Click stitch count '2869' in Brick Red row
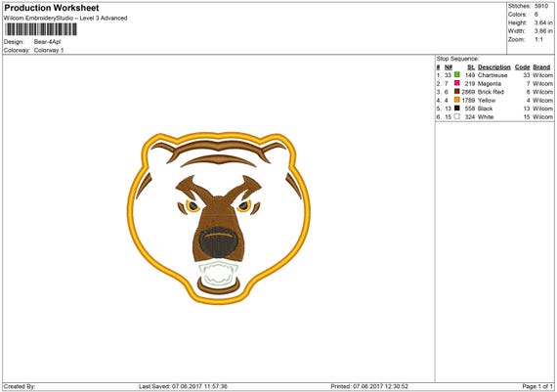Screen dimensions: 557x392 468,92
